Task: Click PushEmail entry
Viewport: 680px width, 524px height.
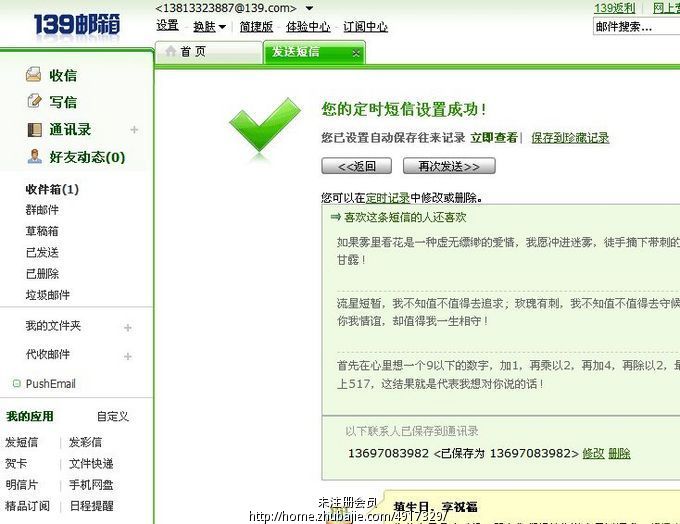Action: click(x=51, y=384)
